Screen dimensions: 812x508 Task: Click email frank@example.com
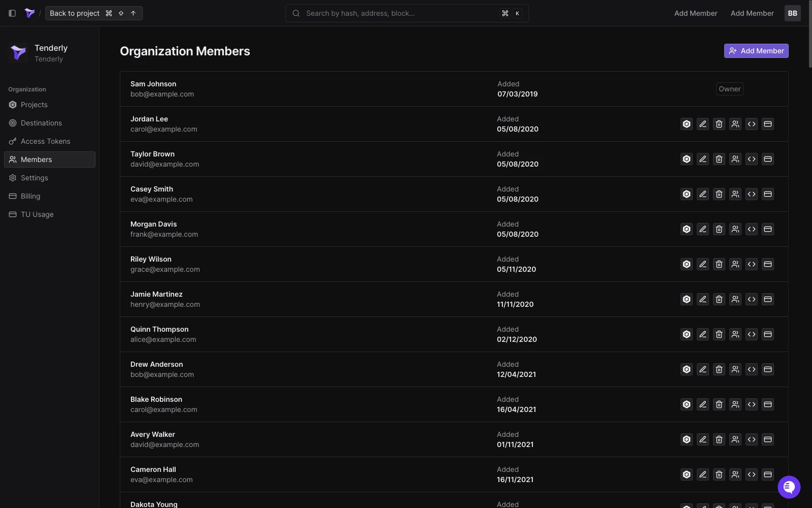pyautogui.click(x=164, y=234)
